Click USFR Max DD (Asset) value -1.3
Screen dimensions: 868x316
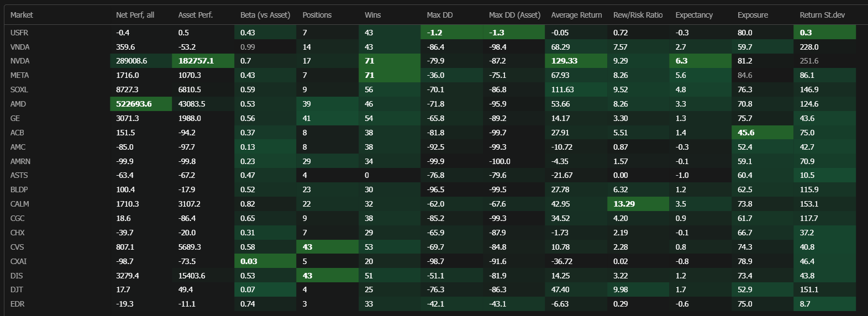pyautogui.click(x=497, y=33)
